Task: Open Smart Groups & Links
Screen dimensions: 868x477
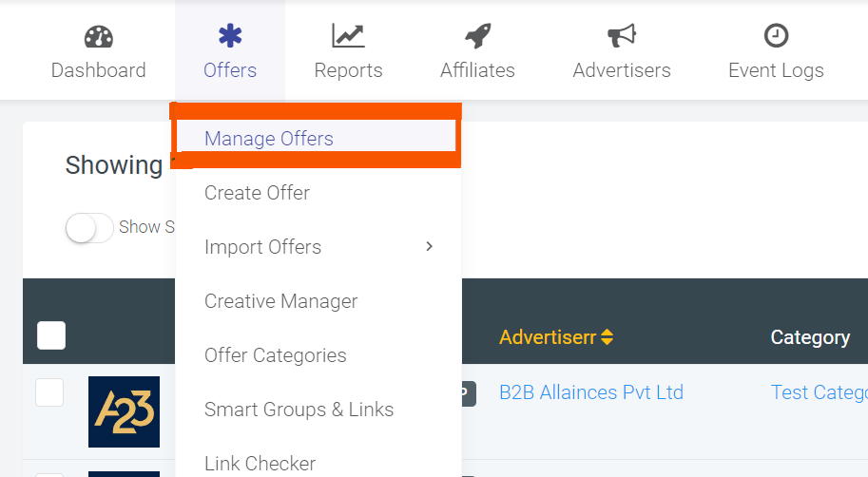Action: coord(299,410)
